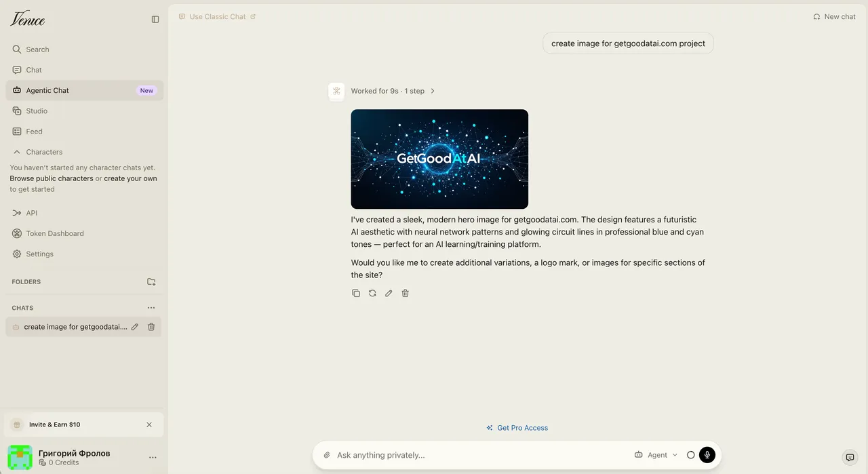Open Settings
The height and width of the screenshot is (474, 868).
[x=85, y=254]
